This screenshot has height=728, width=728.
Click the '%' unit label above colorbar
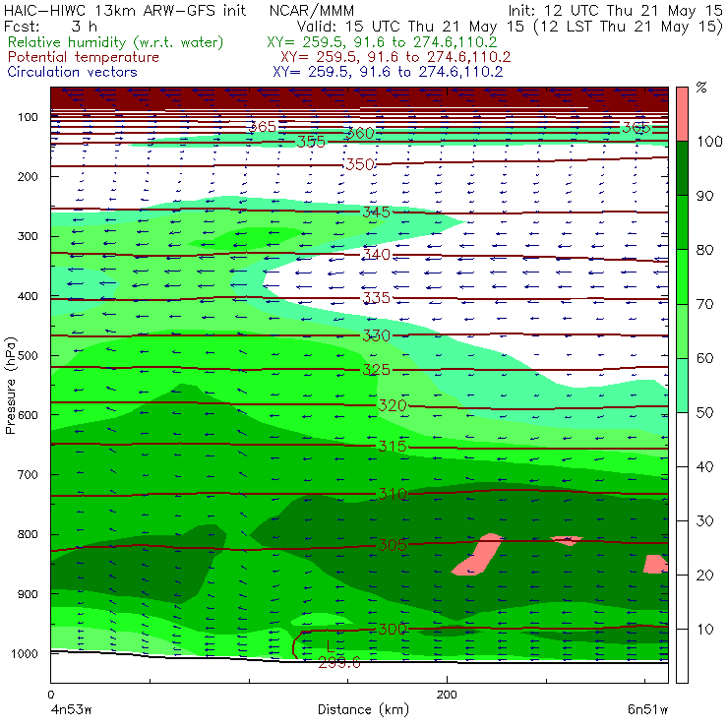coord(701,88)
